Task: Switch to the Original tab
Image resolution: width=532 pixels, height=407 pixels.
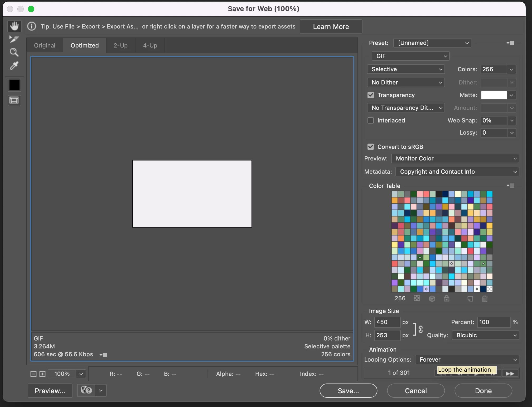Action: coord(45,45)
